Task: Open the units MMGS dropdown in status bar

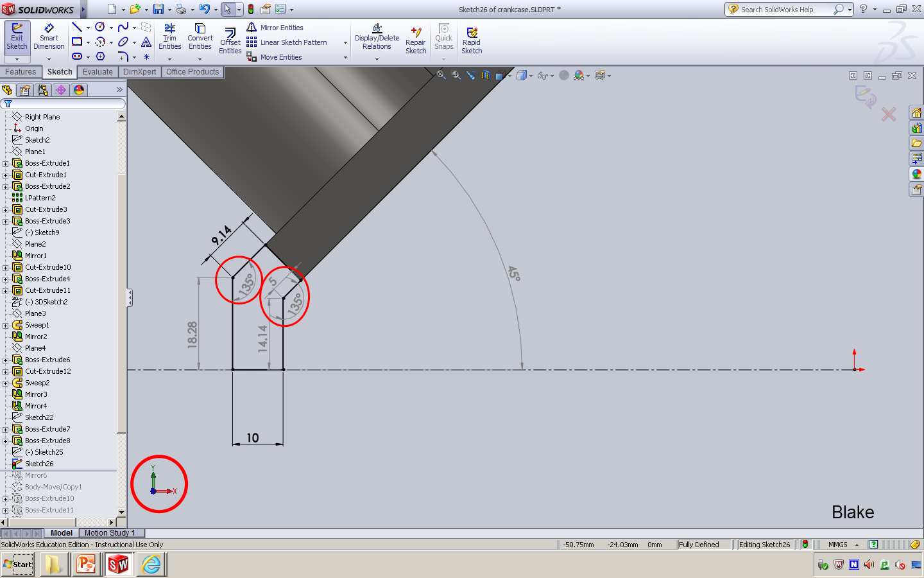Action: pyautogui.click(x=857, y=545)
